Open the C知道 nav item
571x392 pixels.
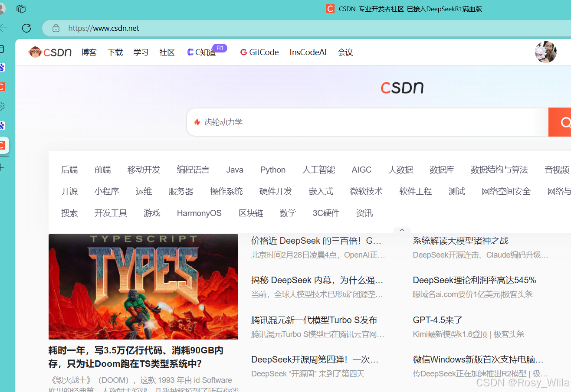(x=202, y=52)
